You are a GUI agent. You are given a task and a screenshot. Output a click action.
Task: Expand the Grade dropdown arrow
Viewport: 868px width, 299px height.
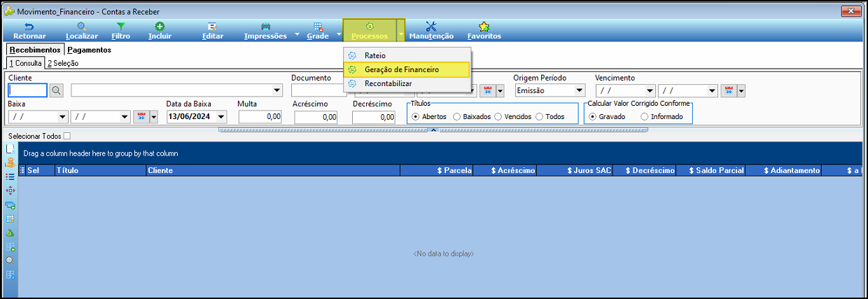click(338, 34)
